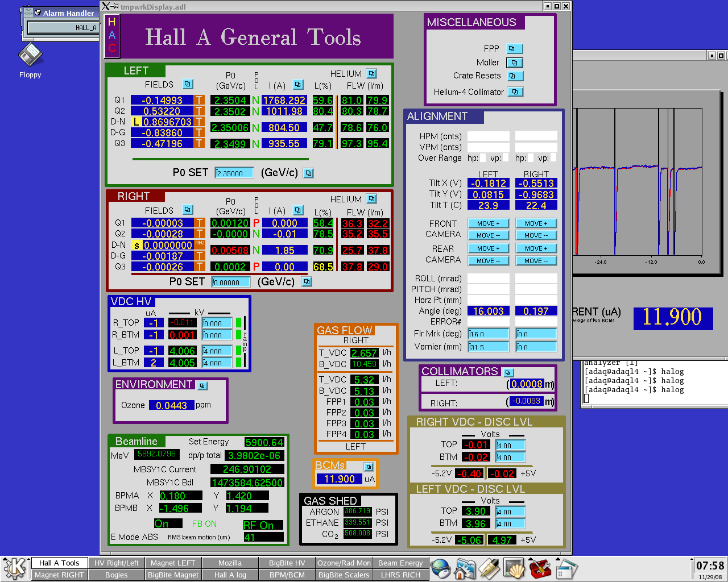Switch to BigBite HV taskbar entry
Viewport: 728px width, 582px height.
(287, 563)
